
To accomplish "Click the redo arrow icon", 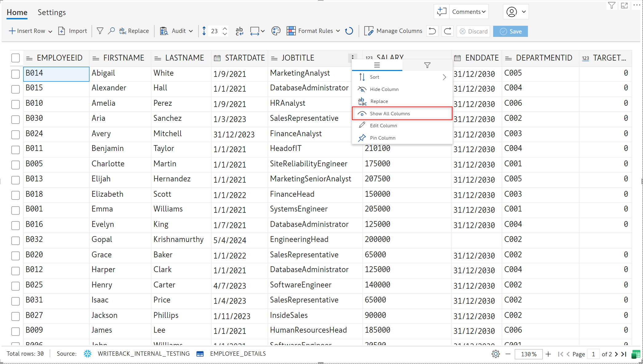I will click(448, 31).
